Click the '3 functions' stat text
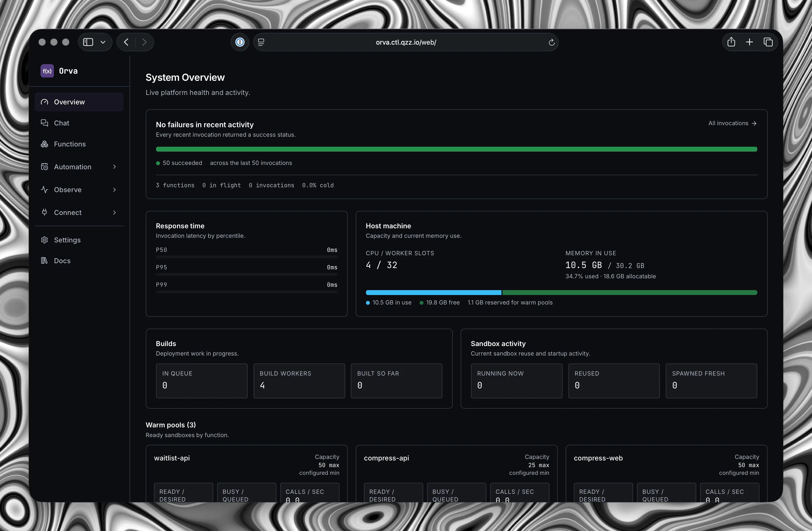812x531 pixels. [x=175, y=185]
